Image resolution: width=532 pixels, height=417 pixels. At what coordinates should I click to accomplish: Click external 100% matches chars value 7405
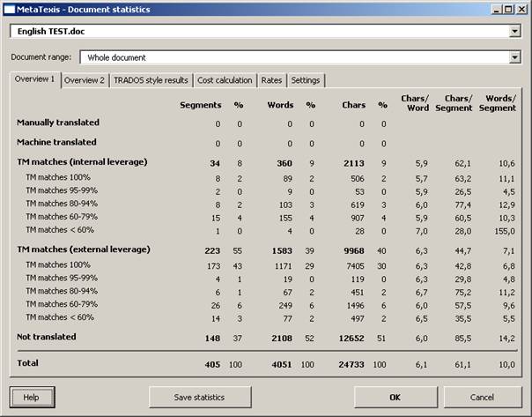[355, 266]
